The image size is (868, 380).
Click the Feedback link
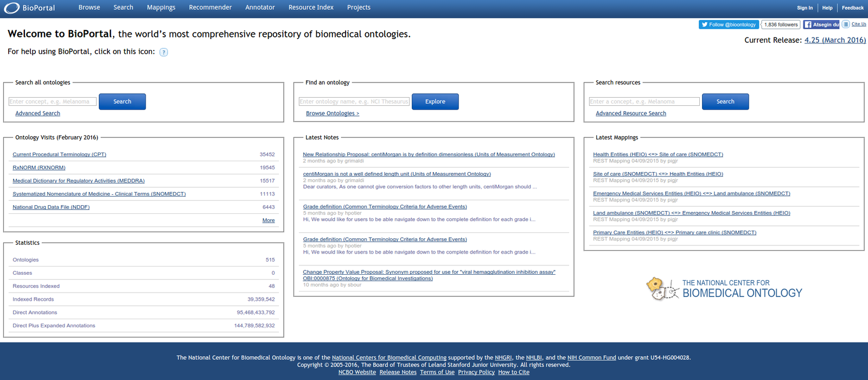pos(852,8)
